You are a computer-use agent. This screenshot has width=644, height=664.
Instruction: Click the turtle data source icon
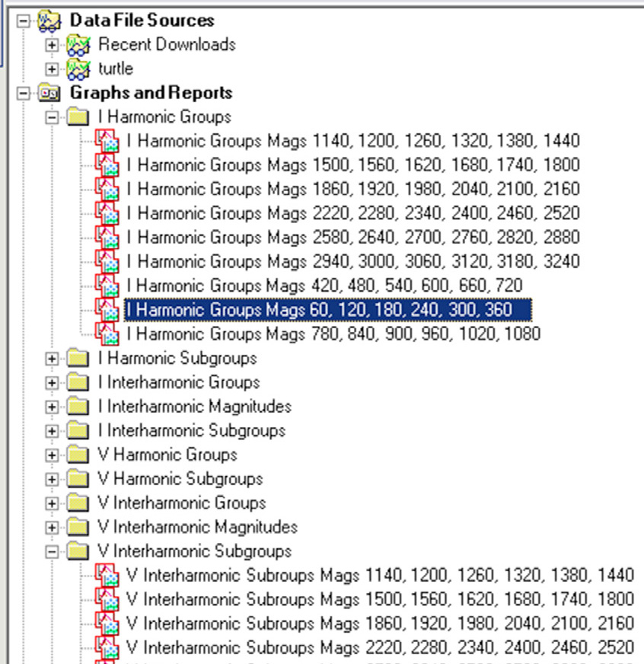click(x=79, y=69)
